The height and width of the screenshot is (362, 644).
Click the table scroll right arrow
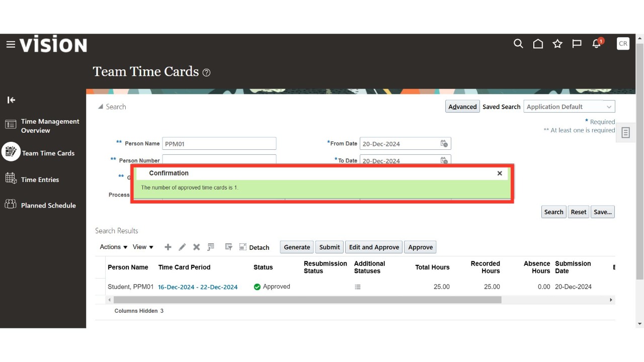tap(611, 300)
